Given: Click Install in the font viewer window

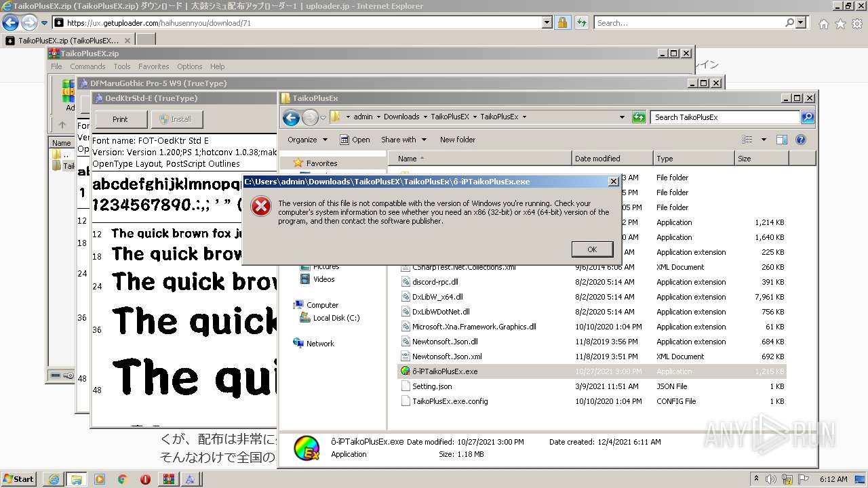Looking at the screenshot, I should tap(176, 119).
